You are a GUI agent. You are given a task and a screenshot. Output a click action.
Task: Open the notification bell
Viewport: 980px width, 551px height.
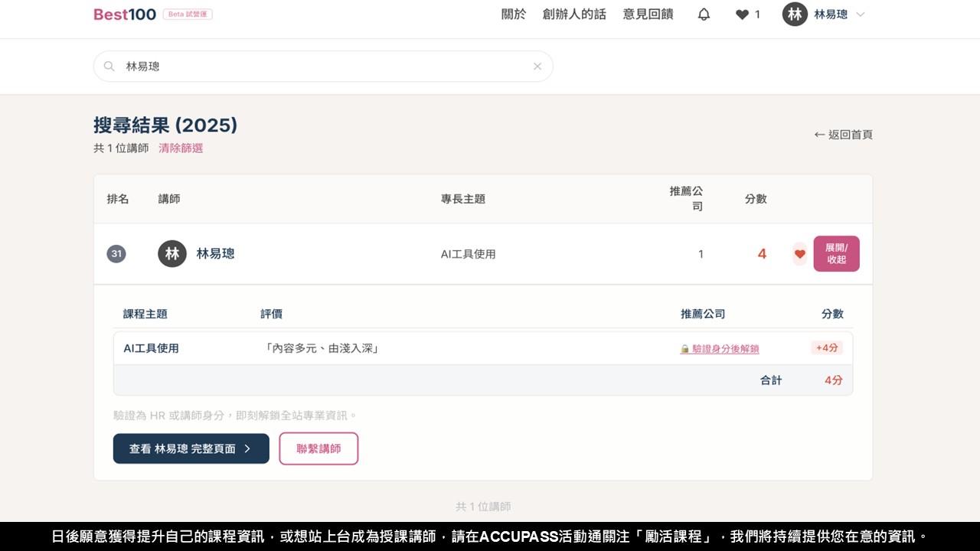coord(704,15)
